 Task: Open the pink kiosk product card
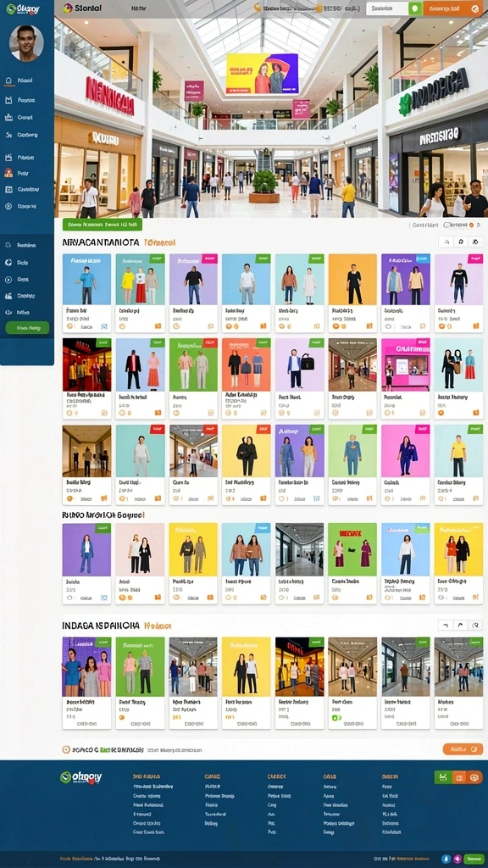(406, 379)
